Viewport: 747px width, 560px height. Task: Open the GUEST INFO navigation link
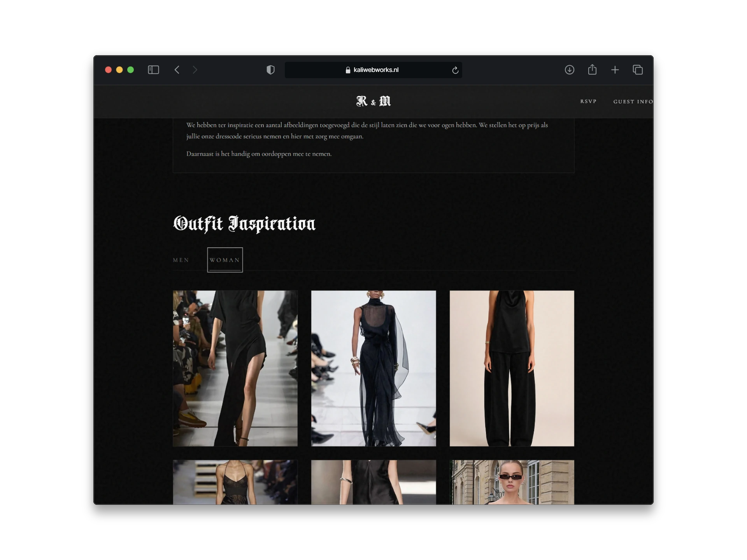tap(633, 101)
